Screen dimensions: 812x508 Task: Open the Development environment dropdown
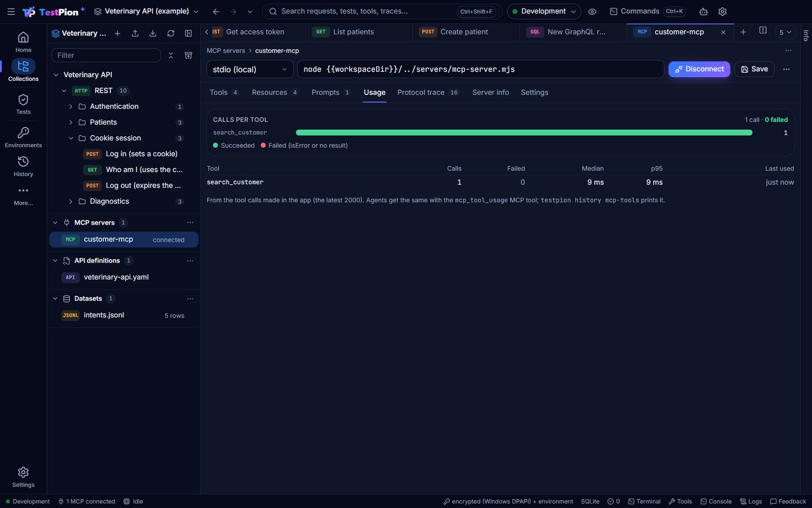tap(544, 11)
